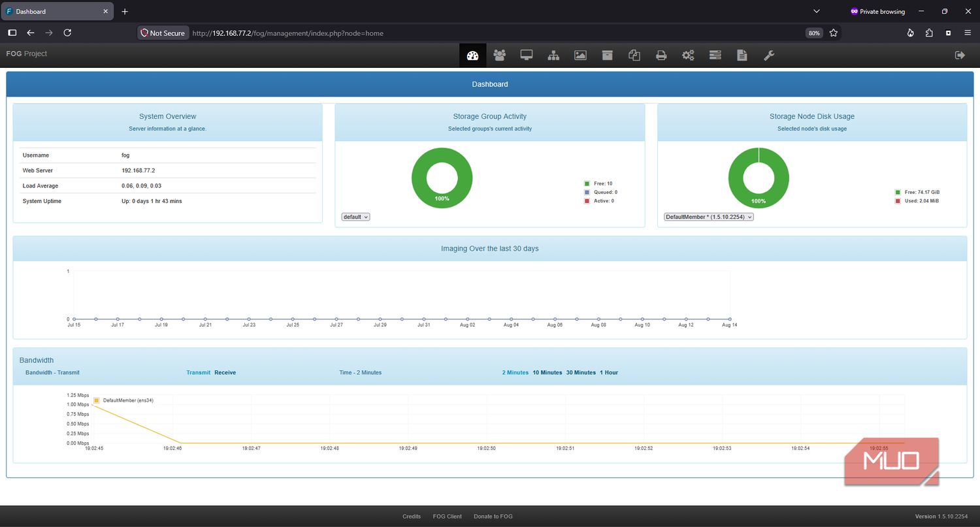Set bandwidth time to 30 Minutes
980x527 pixels.
tap(581, 372)
